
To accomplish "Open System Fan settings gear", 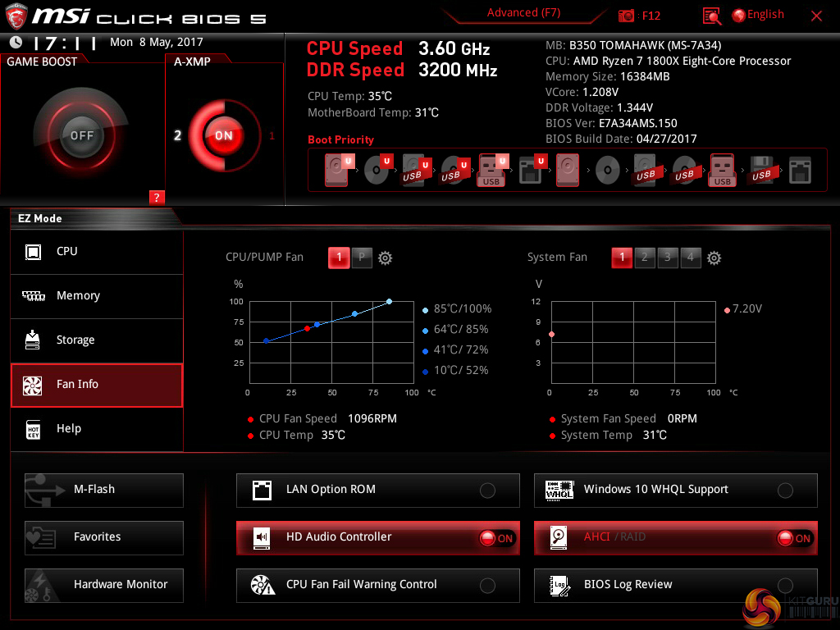I will click(x=714, y=258).
